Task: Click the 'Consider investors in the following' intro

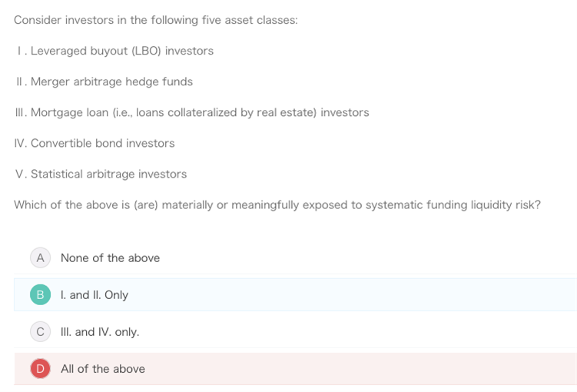Action: 156,20
